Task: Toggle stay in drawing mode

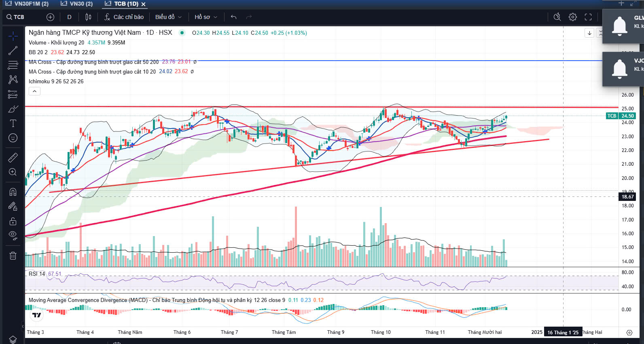Action: [13, 207]
